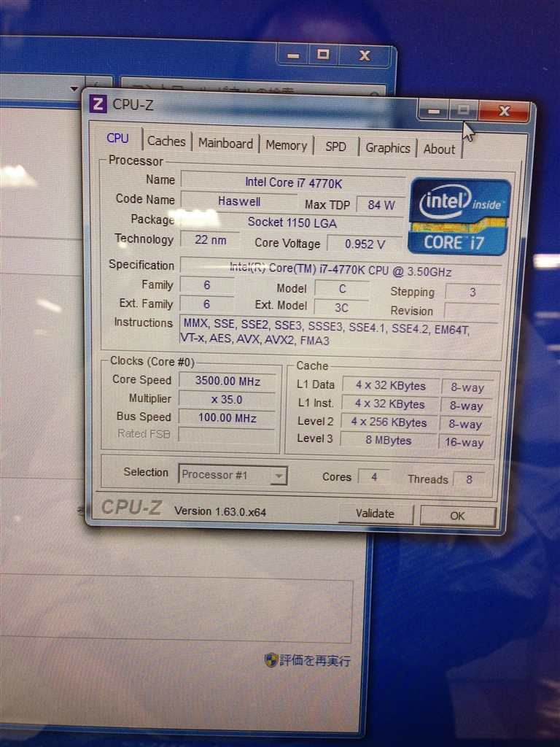Click the Threads value 8
560x747 pixels.
tap(469, 479)
